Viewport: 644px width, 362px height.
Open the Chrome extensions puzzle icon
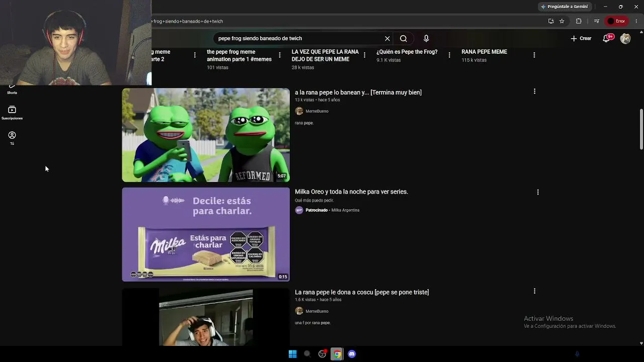tap(579, 21)
